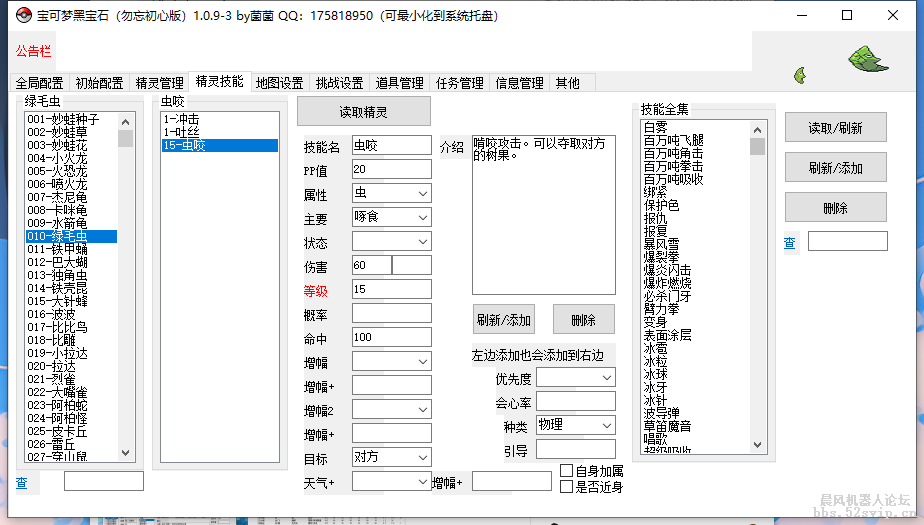The height and width of the screenshot is (525, 924).
Task: Click the 技能名 input field
Action: [391, 145]
